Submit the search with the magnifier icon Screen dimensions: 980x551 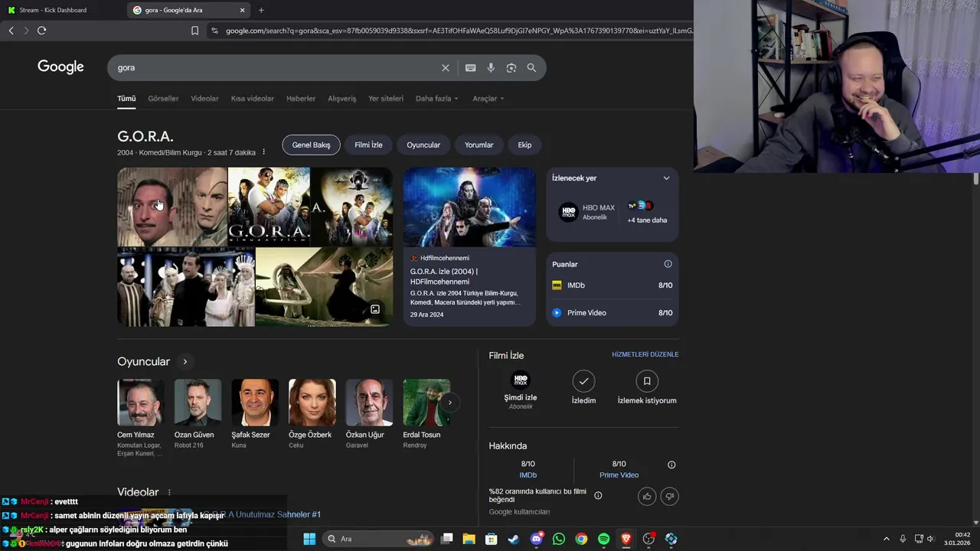tap(531, 67)
